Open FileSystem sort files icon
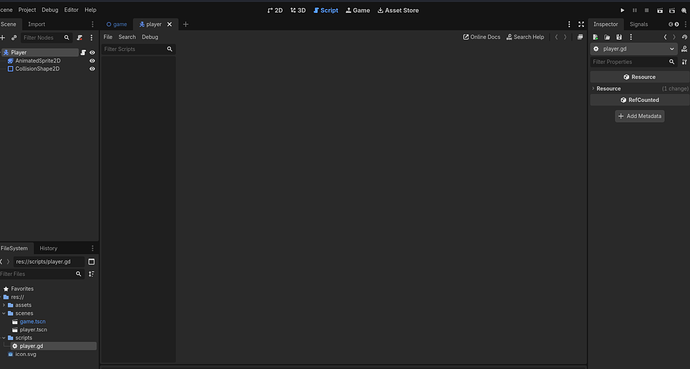Image resolution: width=690 pixels, height=369 pixels. (92, 274)
